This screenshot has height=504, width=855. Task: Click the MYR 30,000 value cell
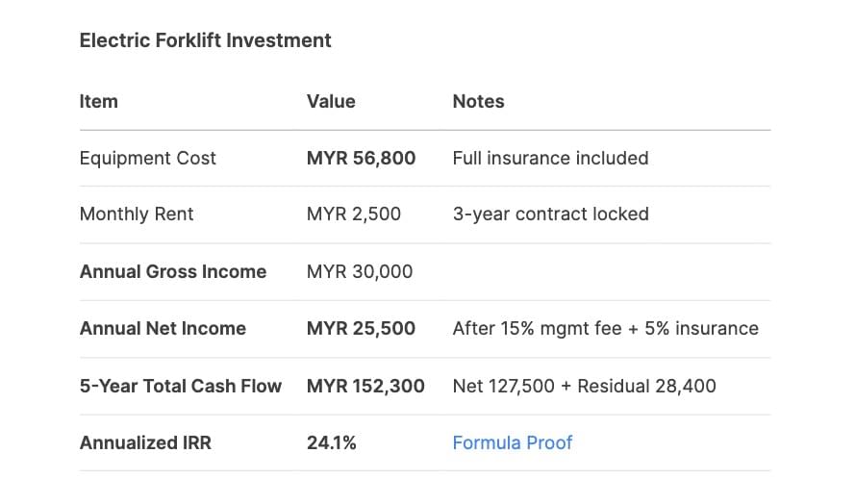pos(360,271)
